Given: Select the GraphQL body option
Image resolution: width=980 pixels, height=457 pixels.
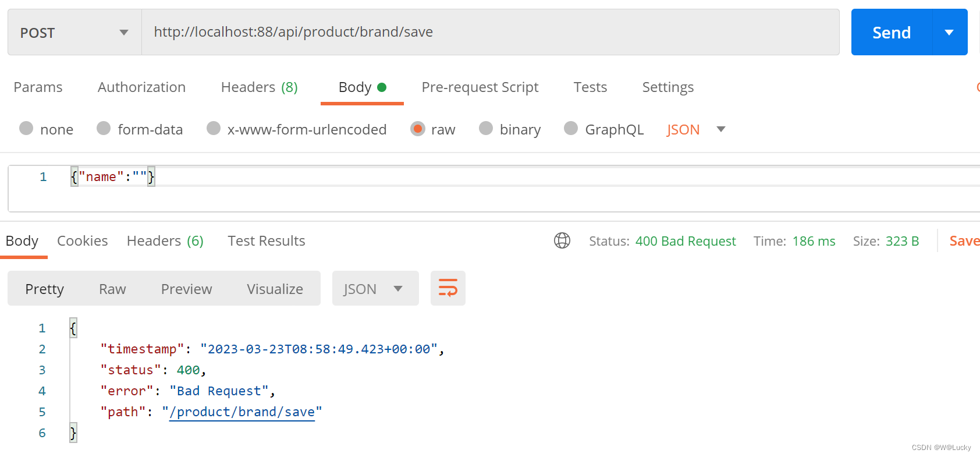Looking at the screenshot, I should pos(604,129).
